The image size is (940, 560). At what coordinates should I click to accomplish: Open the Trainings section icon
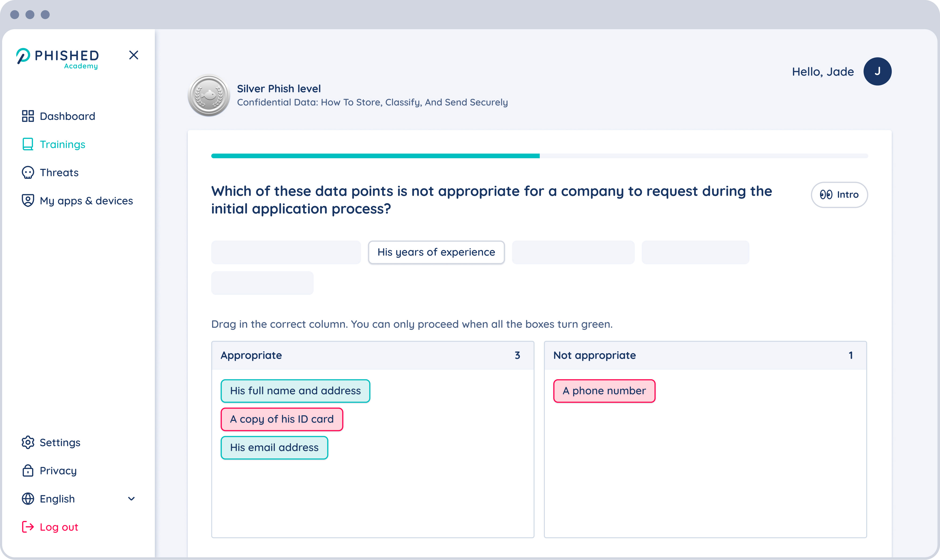point(28,144)
